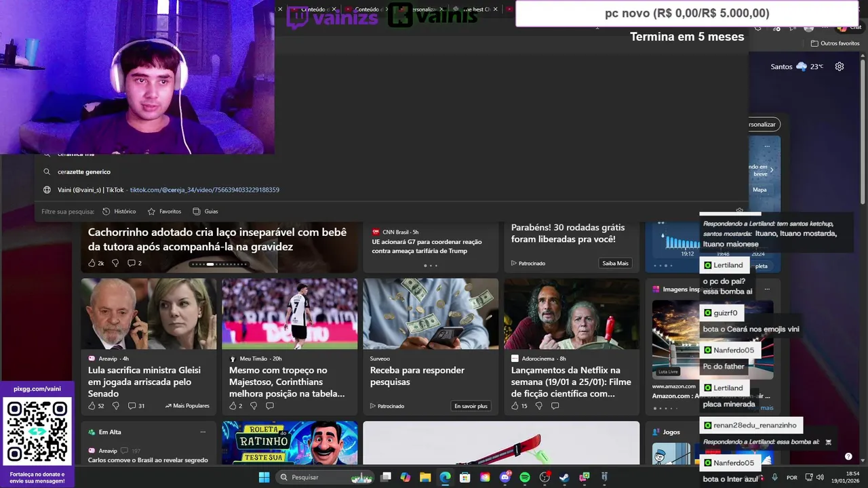Open the Windows Start menu
The height and width of the screenshot is (488, 868).
pyautogui.click(x=264, y=477)
